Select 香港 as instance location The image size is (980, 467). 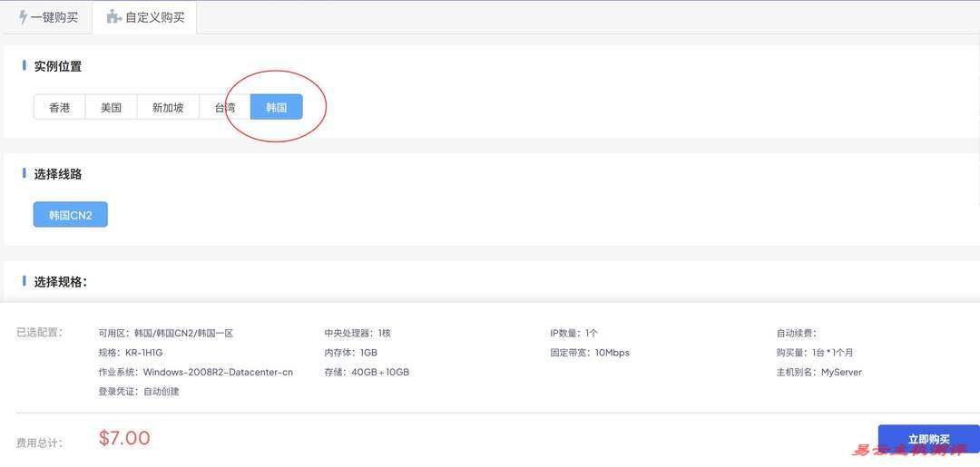(x=59, y=107)
